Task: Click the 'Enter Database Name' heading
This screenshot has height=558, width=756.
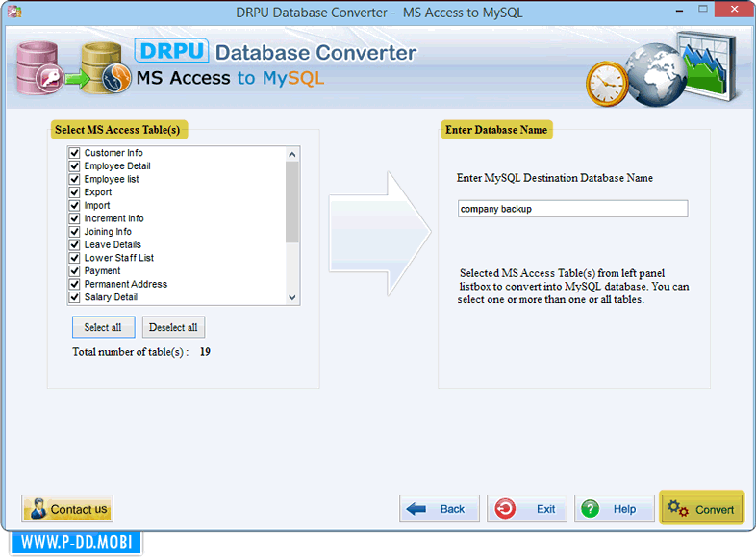Action: coord(496,130)
